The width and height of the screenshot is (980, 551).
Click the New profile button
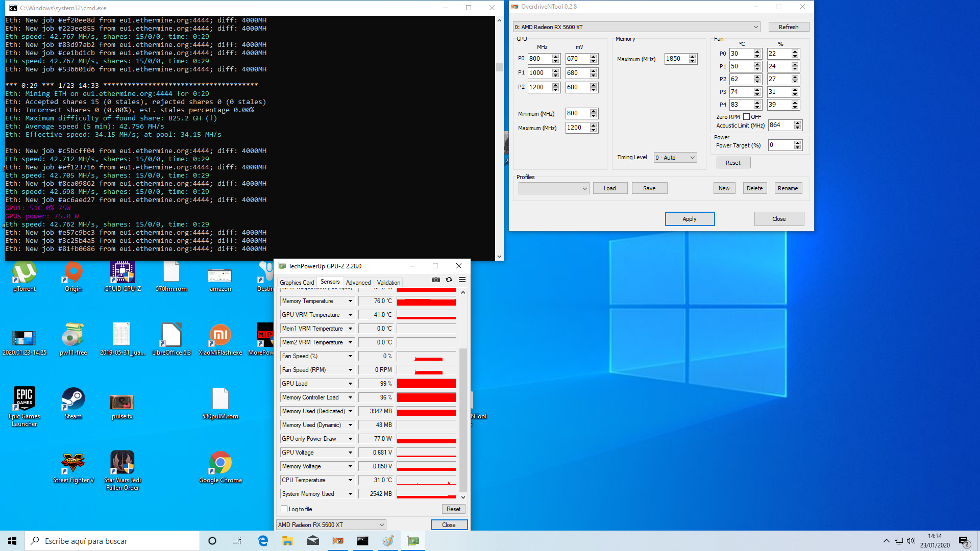click(x=724, y=188)
